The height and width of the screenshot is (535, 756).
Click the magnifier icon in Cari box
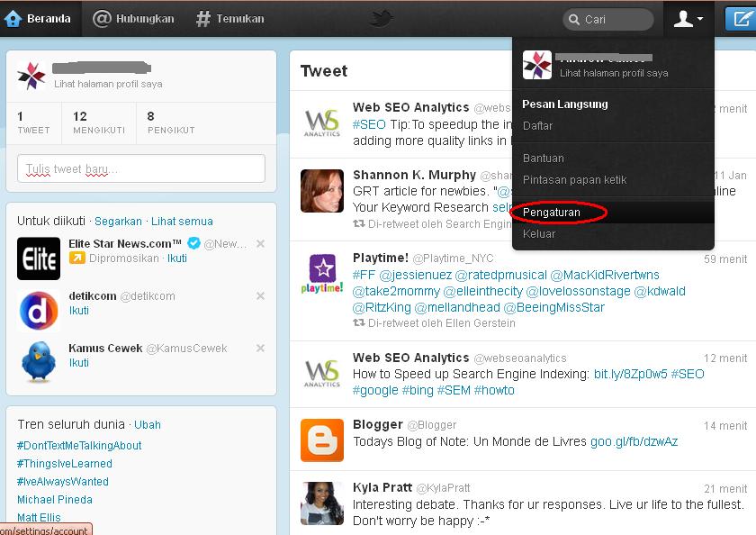573,18
